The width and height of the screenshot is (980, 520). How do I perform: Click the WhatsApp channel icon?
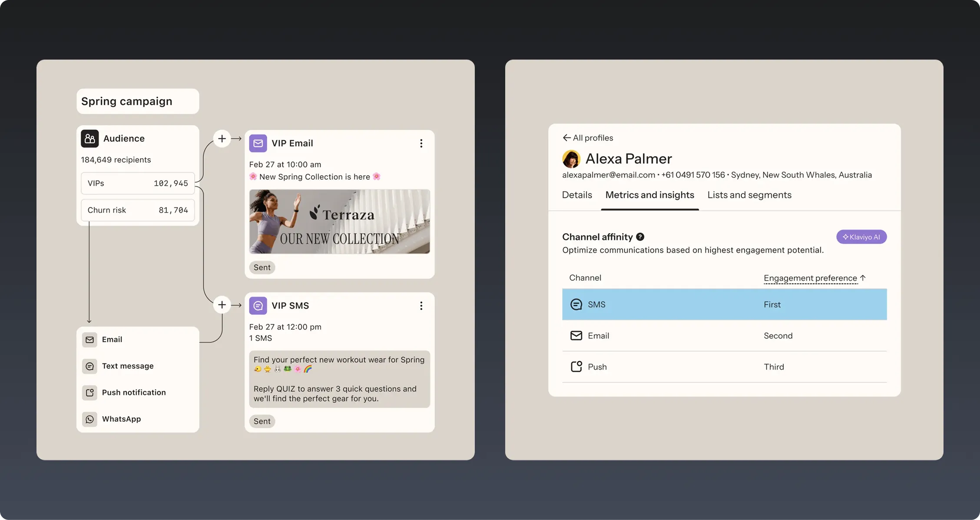coord(89,419)
